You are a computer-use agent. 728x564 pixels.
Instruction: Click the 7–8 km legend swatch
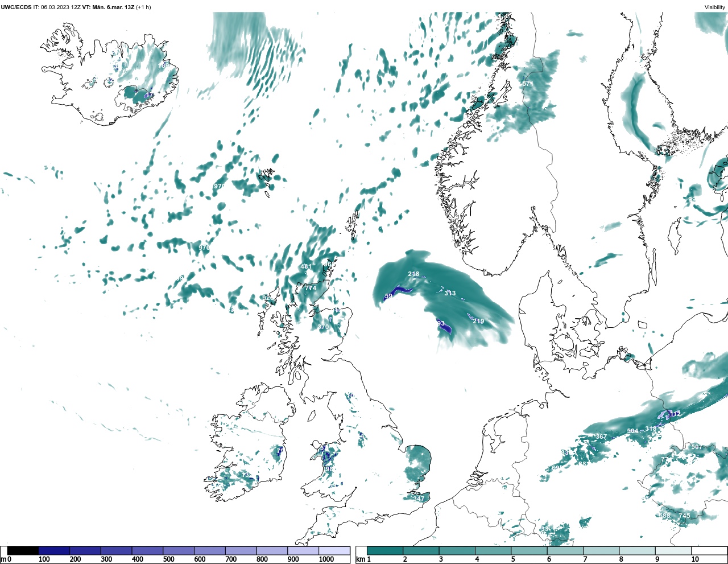(601, 550)
